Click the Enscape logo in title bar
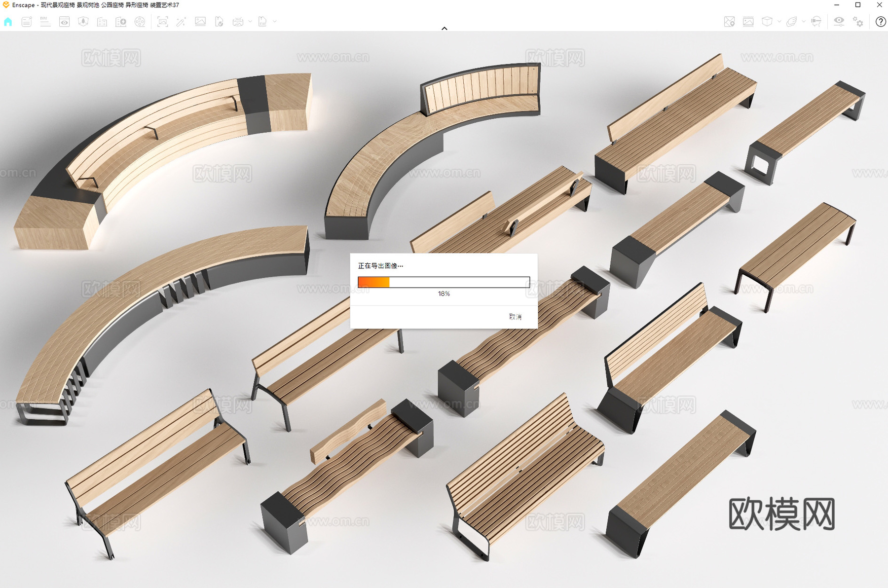 6,5
